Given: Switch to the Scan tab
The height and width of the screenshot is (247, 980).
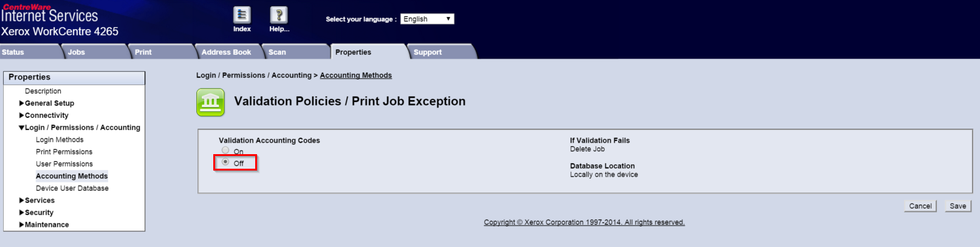Looking at the screenshot, I should (x=277, y=52).
